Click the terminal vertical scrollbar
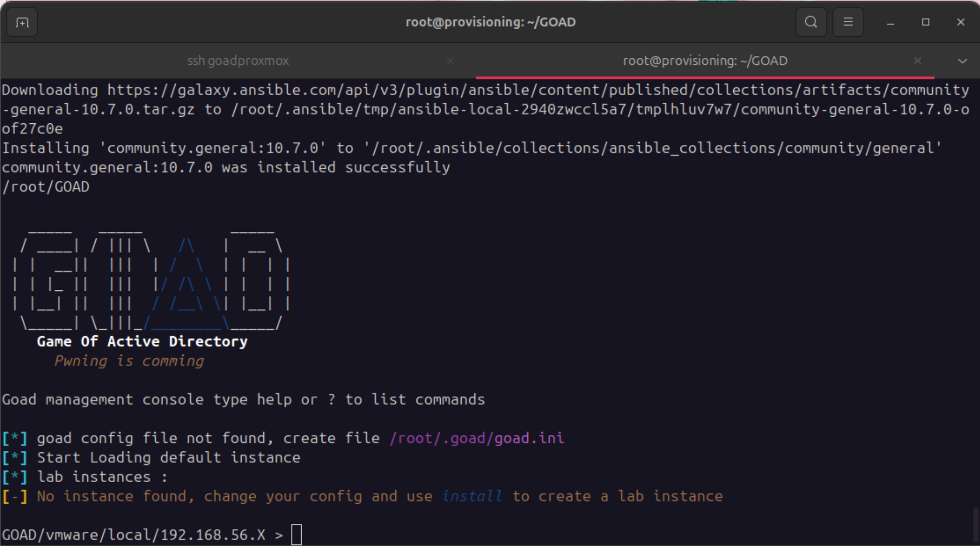The image size is (980, 546). click(976, 526)
